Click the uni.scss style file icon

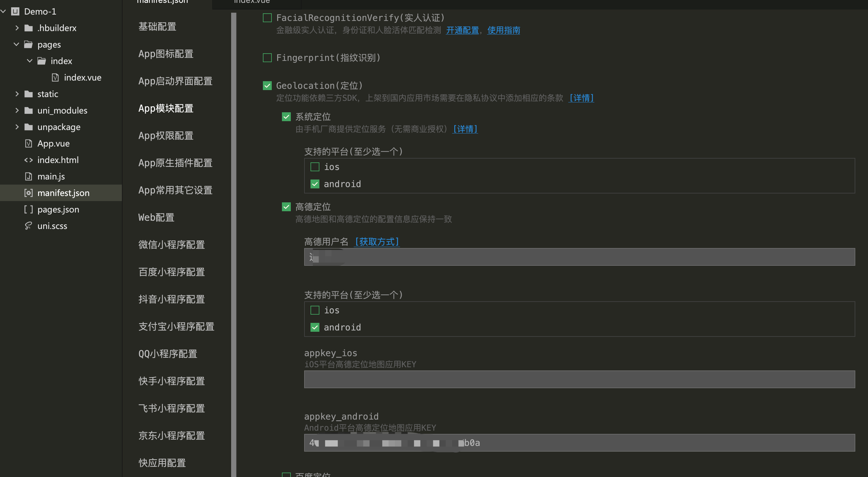click(x=29, y=226)
